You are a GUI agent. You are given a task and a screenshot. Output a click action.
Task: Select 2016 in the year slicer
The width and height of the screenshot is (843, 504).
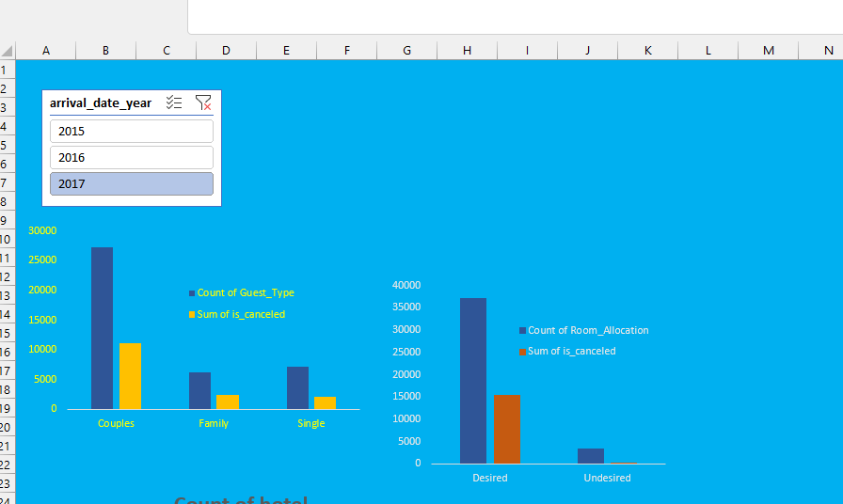132,157
